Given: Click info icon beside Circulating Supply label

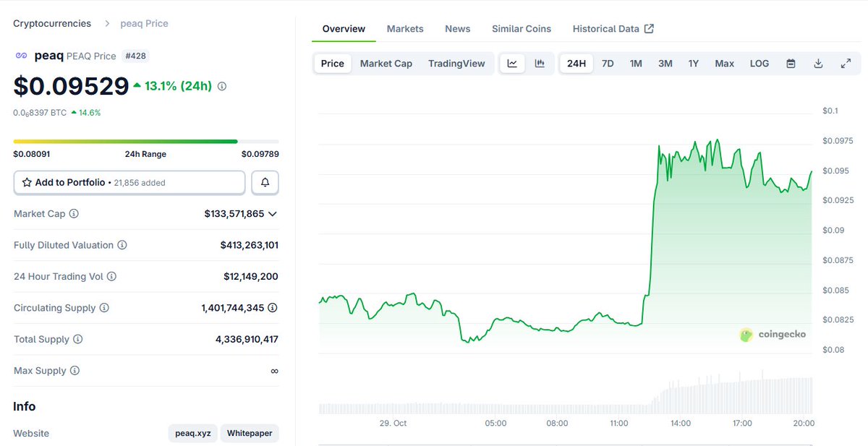Looking at the screenshot, I should pos(104,308).
